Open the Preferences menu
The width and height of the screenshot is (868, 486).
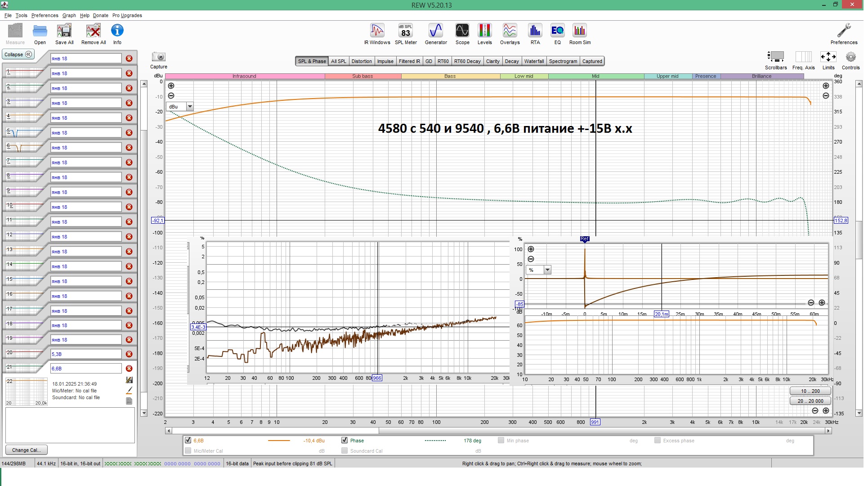45,15
